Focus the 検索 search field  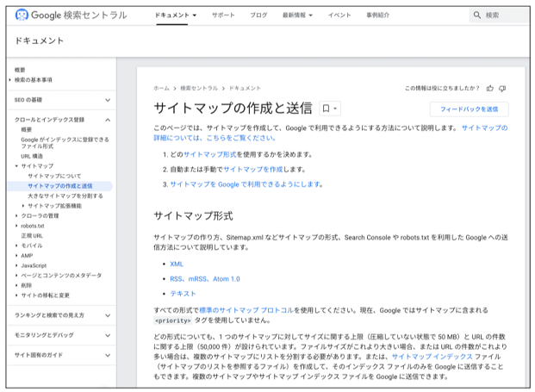500,15
